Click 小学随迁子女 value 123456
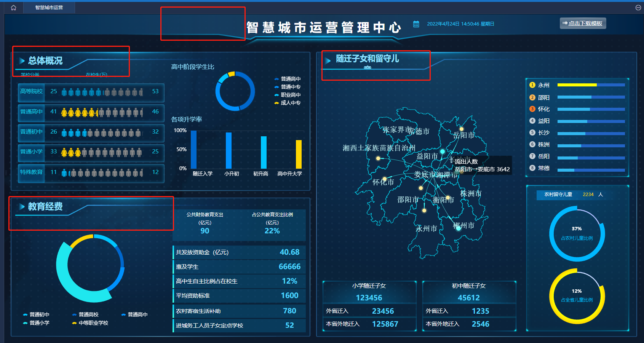The height and width of the screenshot is (343, 644). coord(369,298)
